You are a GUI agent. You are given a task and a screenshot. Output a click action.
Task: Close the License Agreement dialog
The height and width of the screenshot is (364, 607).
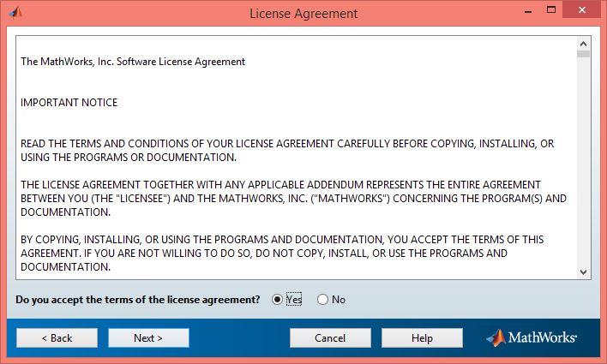(582, 10)
